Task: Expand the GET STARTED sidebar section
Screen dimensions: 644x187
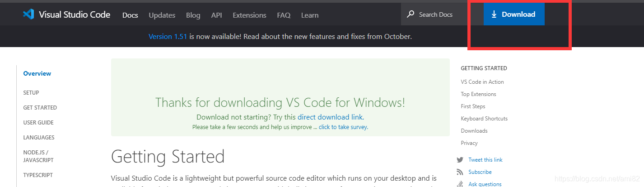Action: 40,108
